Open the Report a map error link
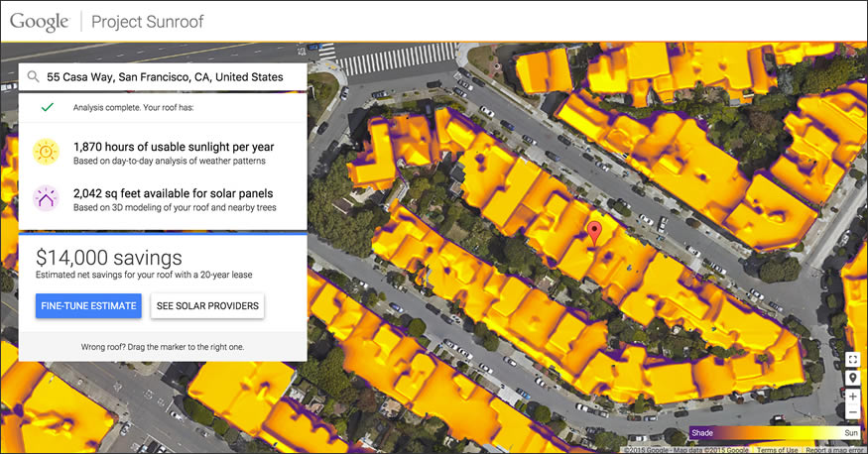 click(834, 450)
